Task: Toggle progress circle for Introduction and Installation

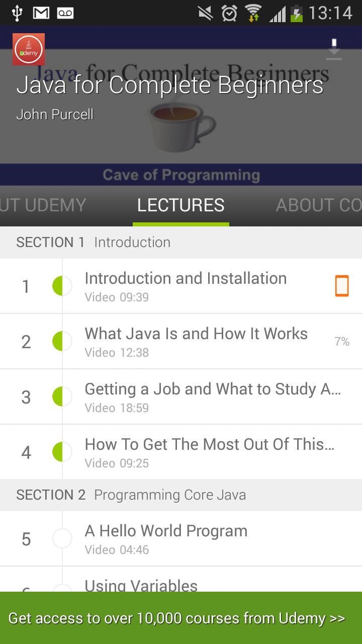Action: click(x=62, y=286)
